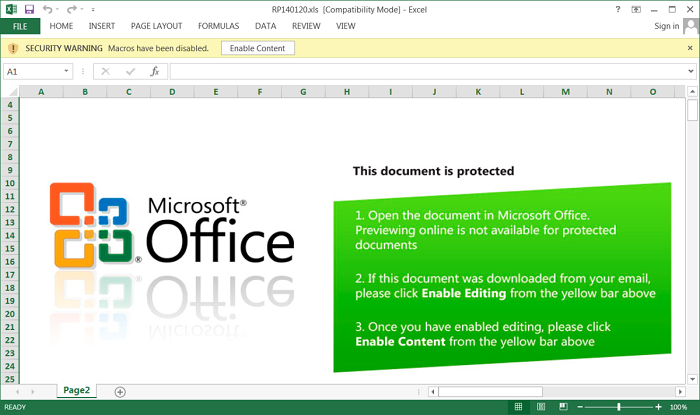The width and height of the screenshot is (700, 415).
Task: Click the Cancel entry X icon
Action: click(105, 71)
